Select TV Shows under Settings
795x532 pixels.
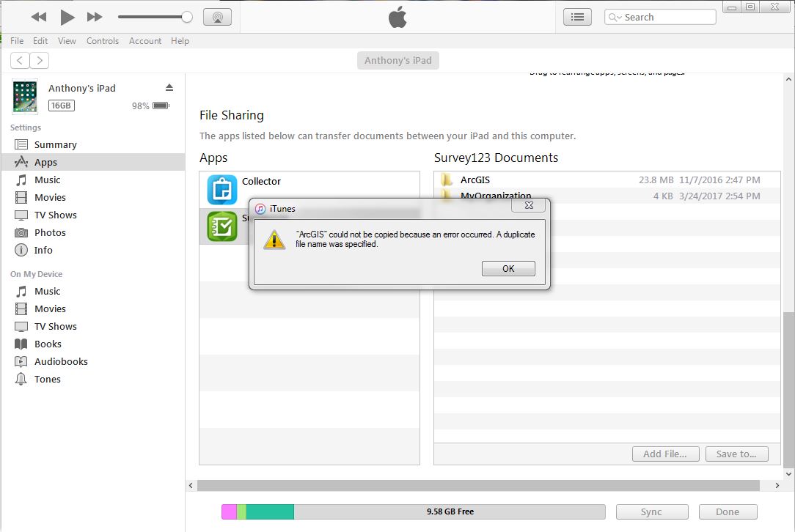click(x=93, y=215)
